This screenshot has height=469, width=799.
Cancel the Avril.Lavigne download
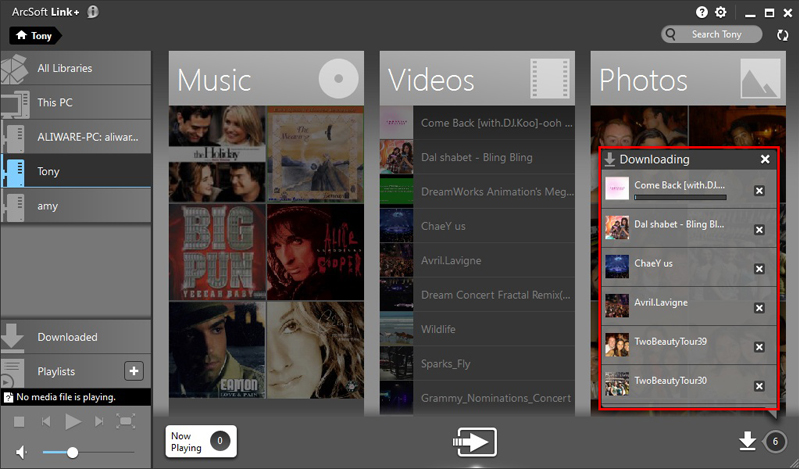pos(759,307)
